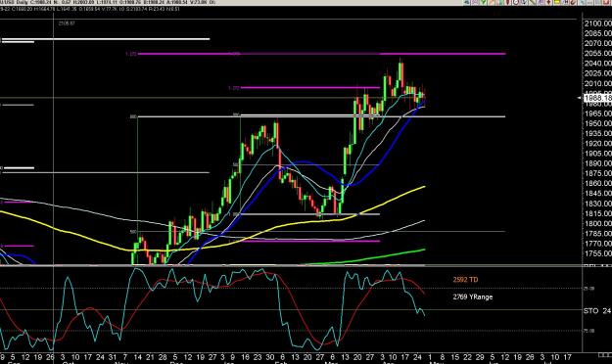Click the current price label 1988.18
Viewport: 612px width, 364px height.
tap(597, 98)
